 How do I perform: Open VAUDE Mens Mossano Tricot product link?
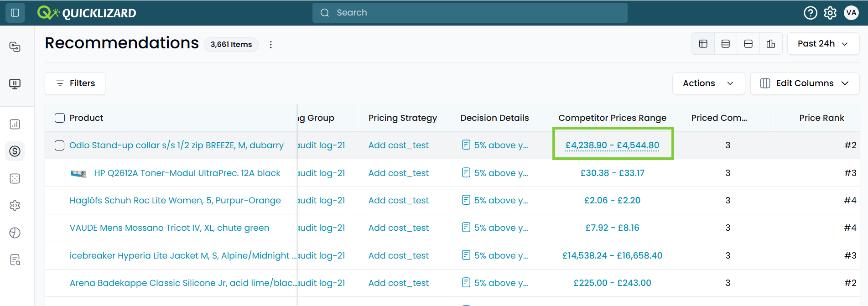(169, 228)
